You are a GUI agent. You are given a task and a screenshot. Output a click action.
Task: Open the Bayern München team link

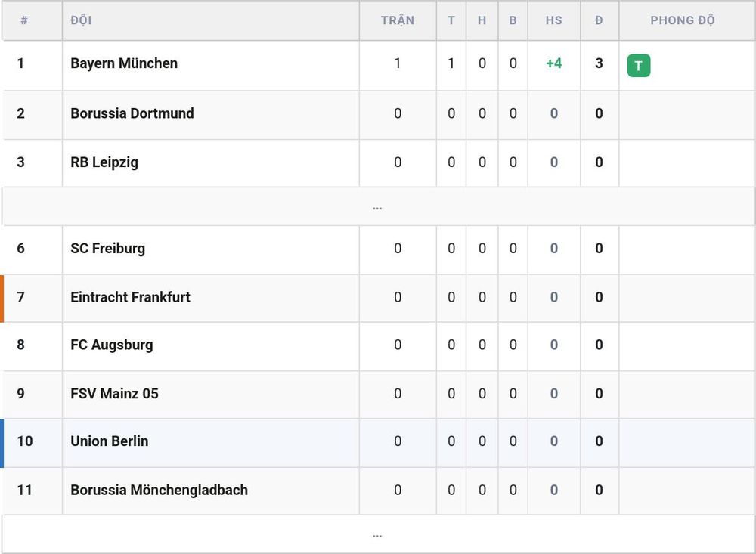124,63
